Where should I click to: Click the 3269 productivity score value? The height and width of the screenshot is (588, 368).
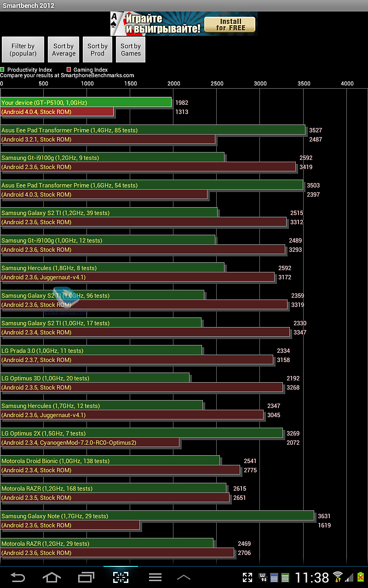(293, 434)
